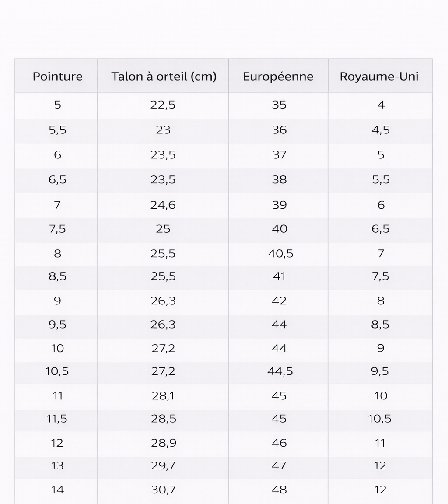The height and width of the screenshot is (504, 448).
Task: Select the 28,1 cm measurement cell
Action: click(163, 396)
